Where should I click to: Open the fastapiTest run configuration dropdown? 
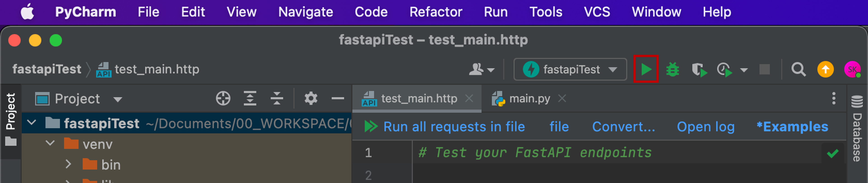click(x=570, y=69)
